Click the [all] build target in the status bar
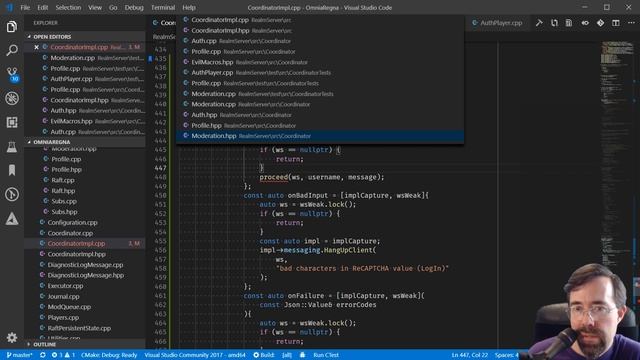 (287, 355)
